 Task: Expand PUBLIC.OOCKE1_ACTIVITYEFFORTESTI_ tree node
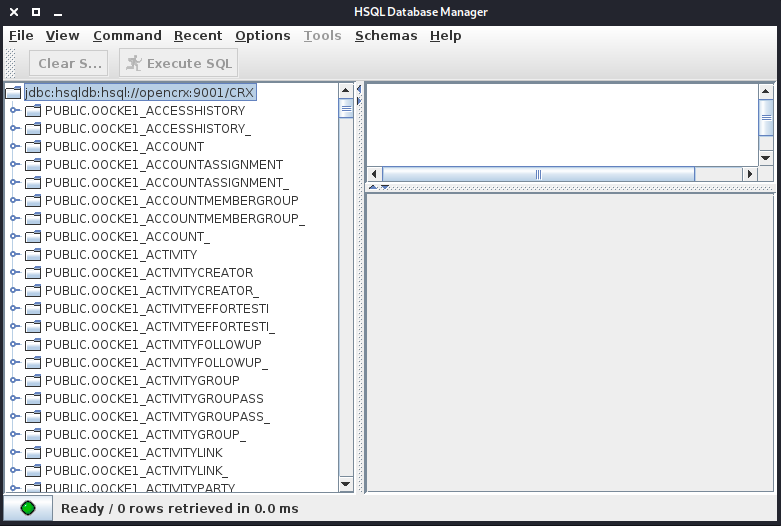(15, 326)
